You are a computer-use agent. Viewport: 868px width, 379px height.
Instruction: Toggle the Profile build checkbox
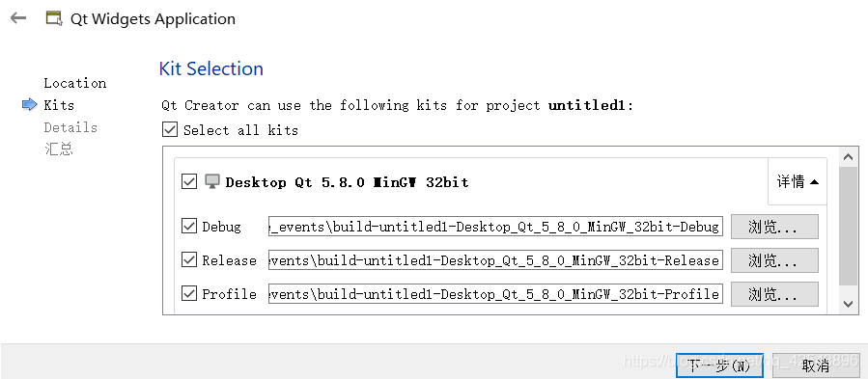coord(189,294)
